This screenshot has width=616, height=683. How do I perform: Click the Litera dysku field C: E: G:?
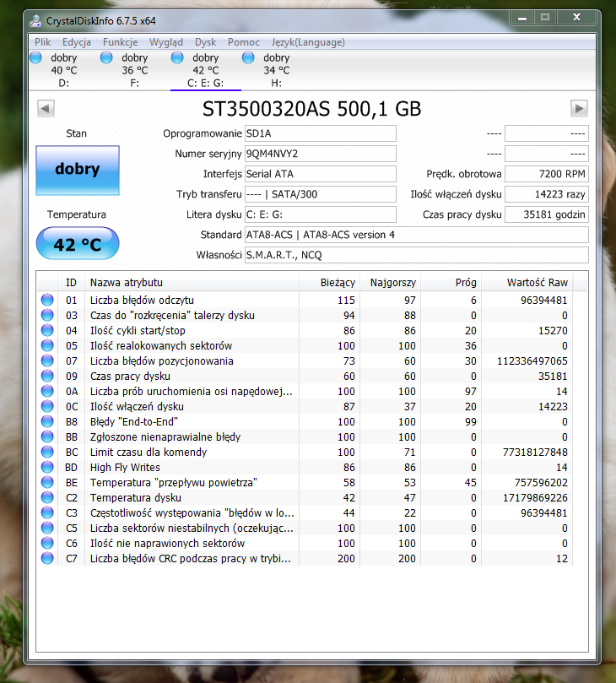coord(321,214)
